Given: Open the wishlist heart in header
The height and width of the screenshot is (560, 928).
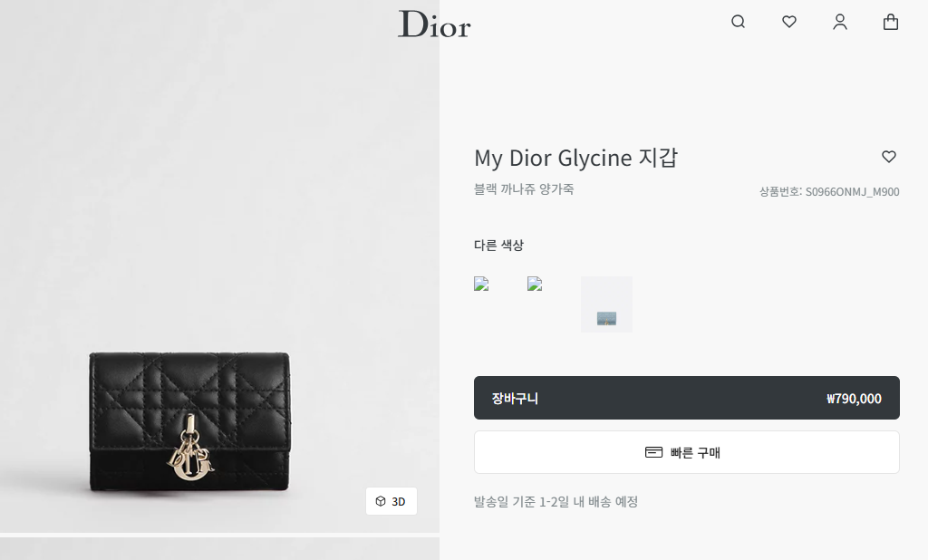Looking at the screenshot, I should 789,22.
